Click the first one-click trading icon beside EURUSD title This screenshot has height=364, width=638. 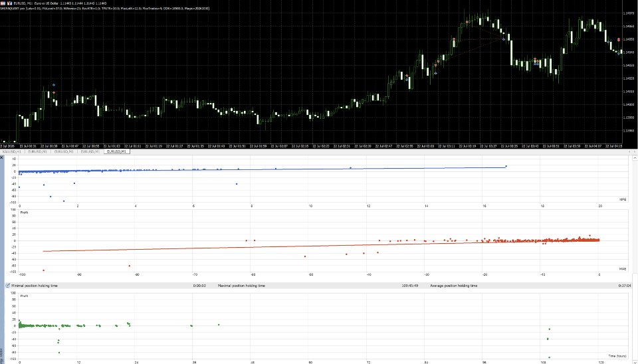(3, 3)
